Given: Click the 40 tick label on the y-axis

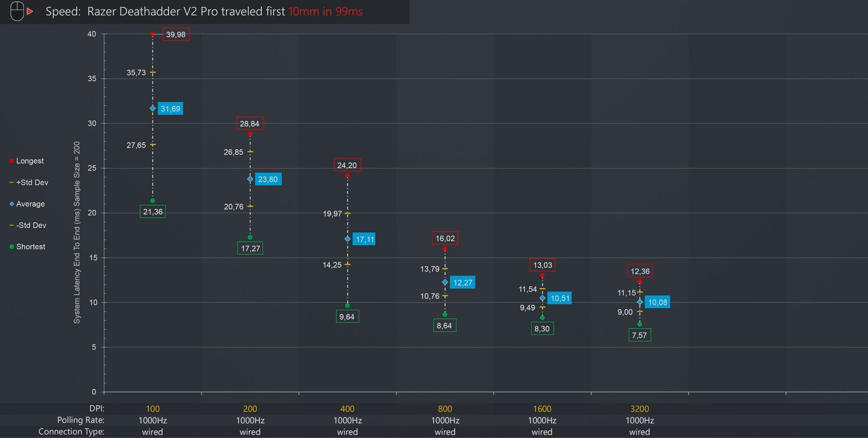Looking at the screenshot, I should (x=91, y=34).
